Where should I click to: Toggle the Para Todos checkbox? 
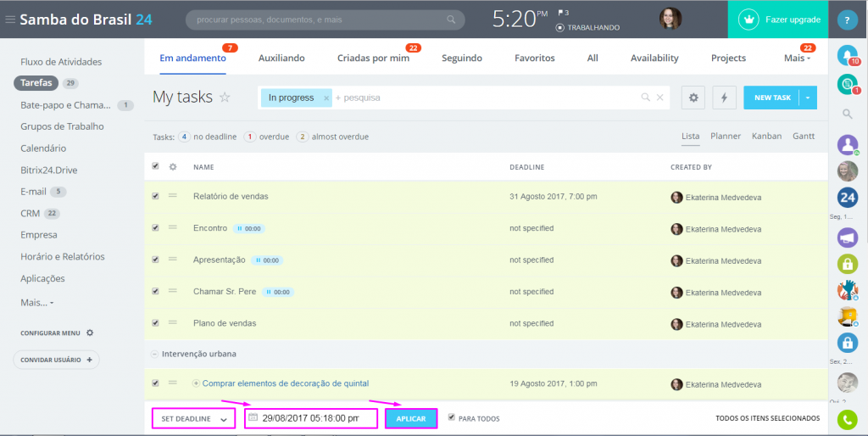(452, 417)
